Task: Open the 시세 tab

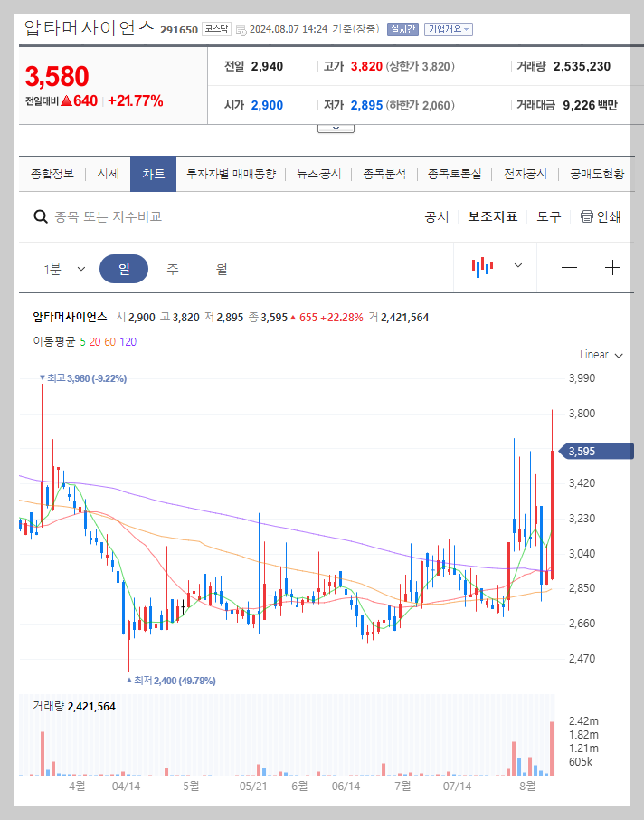Action: coord(109,174)
